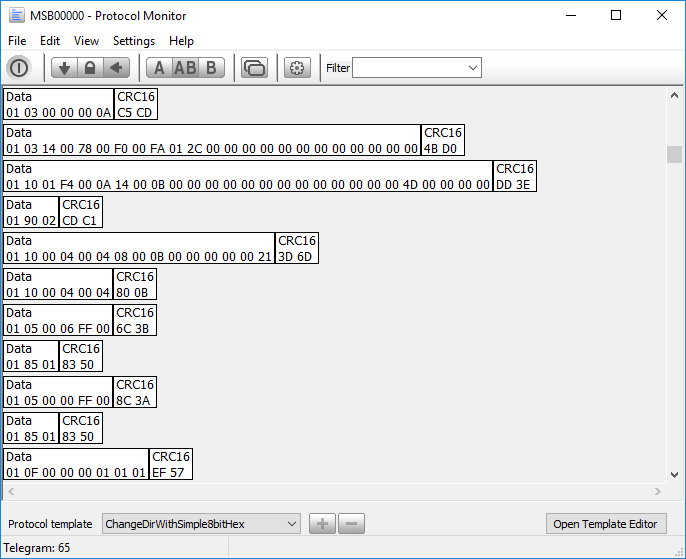Click the stacked windows toolbar icon
686x559 pixels.
pyautogui.click(x=255, y=68)
